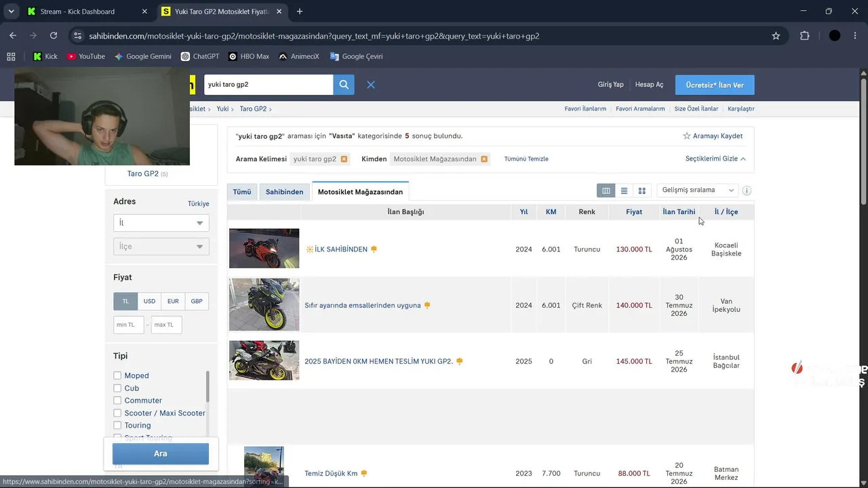This screenshot has width=868, height=488.
Task: Clear the search box with the X icon
Action: coord(371,85)
